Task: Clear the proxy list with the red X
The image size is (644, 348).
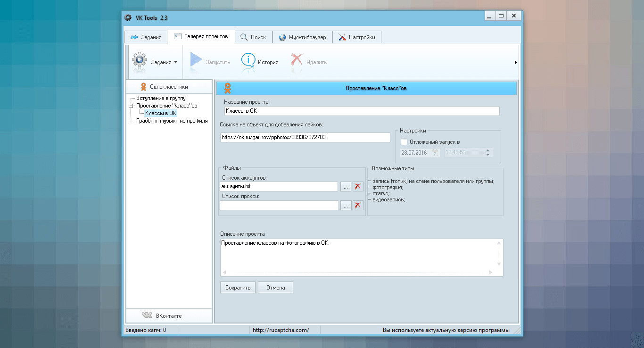Action: (358, 205)
